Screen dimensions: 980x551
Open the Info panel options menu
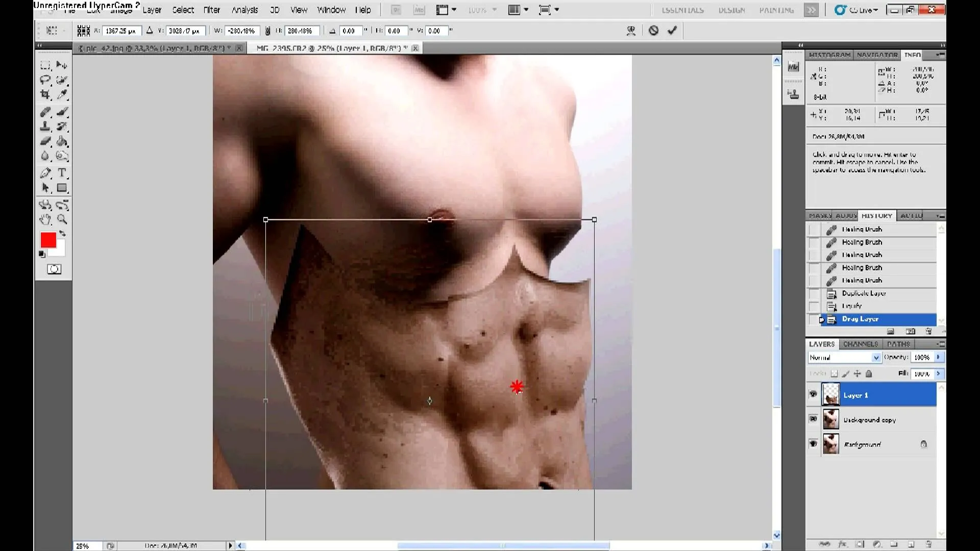940,55
